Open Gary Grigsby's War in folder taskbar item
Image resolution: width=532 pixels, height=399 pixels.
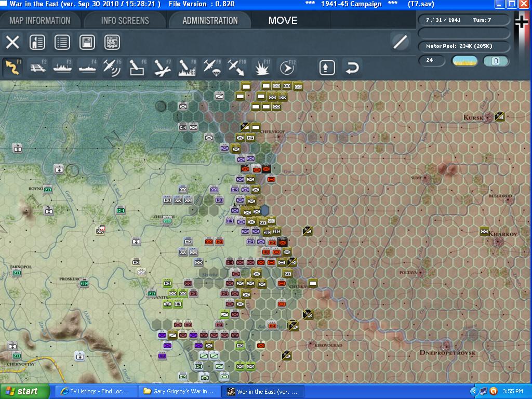coord(179,391)
